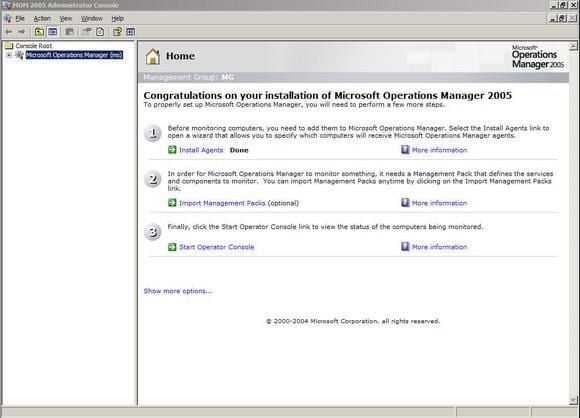Click the Install Agents link
This screenshot has height=418, width=580.
coord(201,150)
